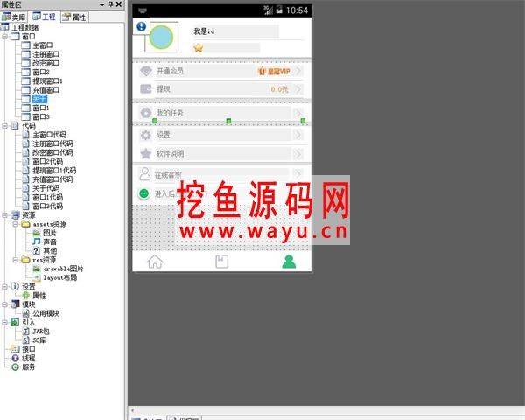Open 关于代码 code file

pyautogui.click(x=45, y=188)
